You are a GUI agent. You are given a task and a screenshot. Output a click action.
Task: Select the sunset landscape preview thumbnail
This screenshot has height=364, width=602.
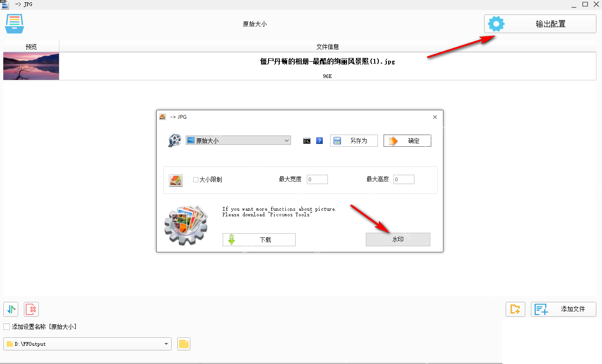31,66
